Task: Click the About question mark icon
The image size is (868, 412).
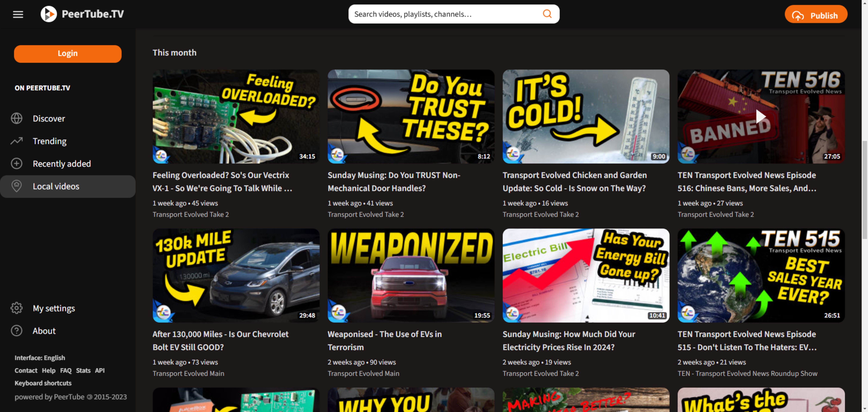Action: coord(16,331)
